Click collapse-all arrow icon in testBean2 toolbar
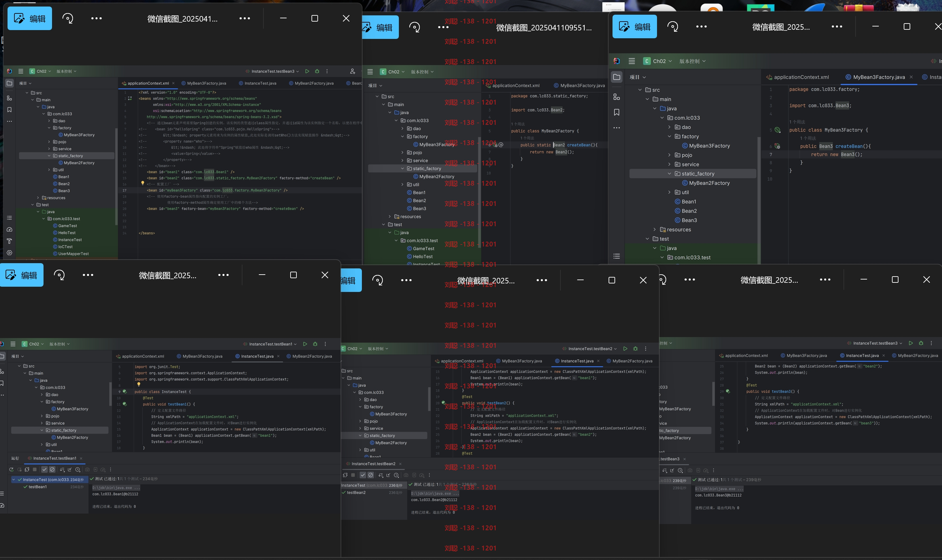Viewport: 942px width, 560px height. click(x=388, y=475)
